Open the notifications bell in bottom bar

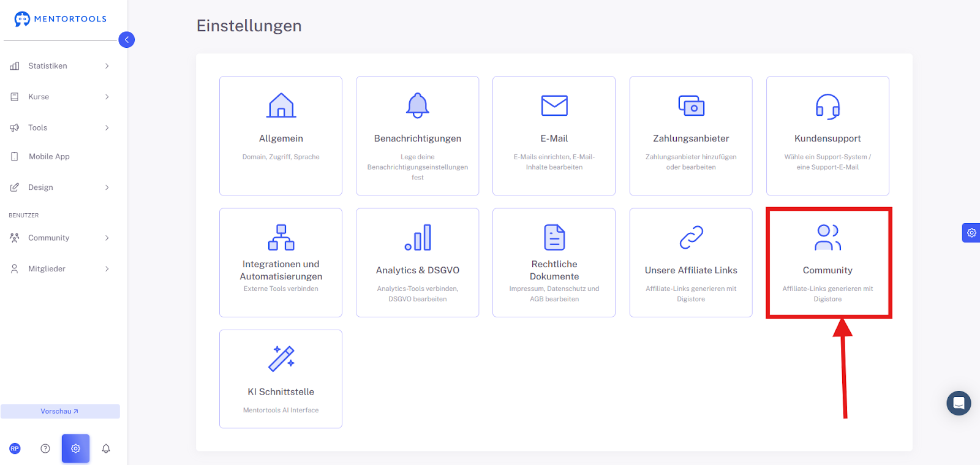pos(106,448)
